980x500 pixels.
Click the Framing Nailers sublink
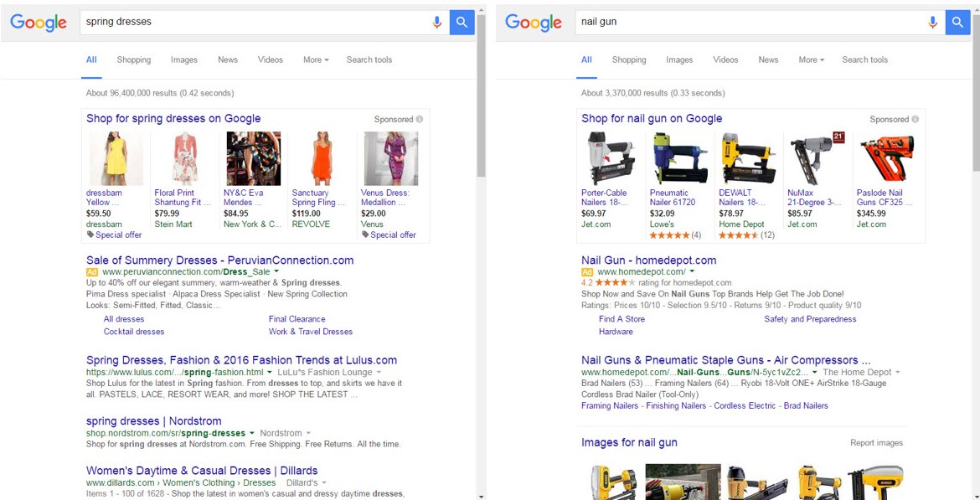pos(610,406)
